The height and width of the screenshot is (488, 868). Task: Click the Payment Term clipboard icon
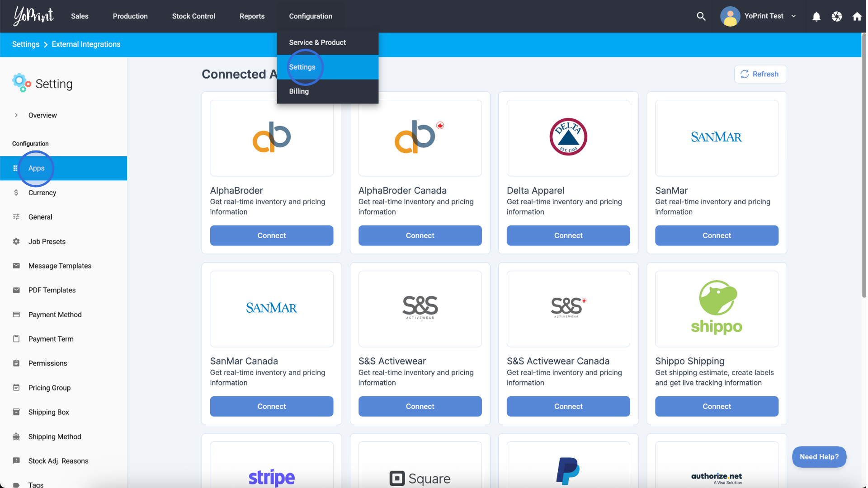coord(16,339)
